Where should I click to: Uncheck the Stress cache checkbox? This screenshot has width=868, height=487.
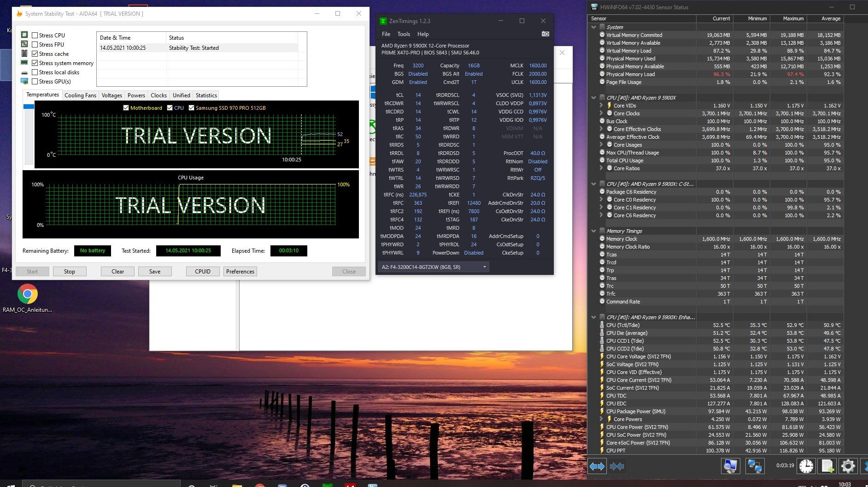tap(35, 53)
